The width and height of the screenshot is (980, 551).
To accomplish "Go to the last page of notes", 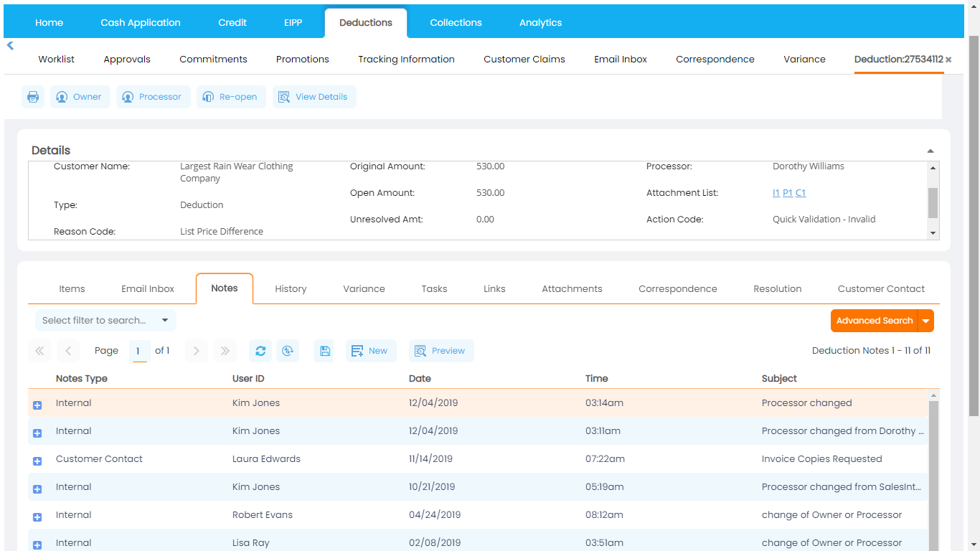I will click(225, 351).
